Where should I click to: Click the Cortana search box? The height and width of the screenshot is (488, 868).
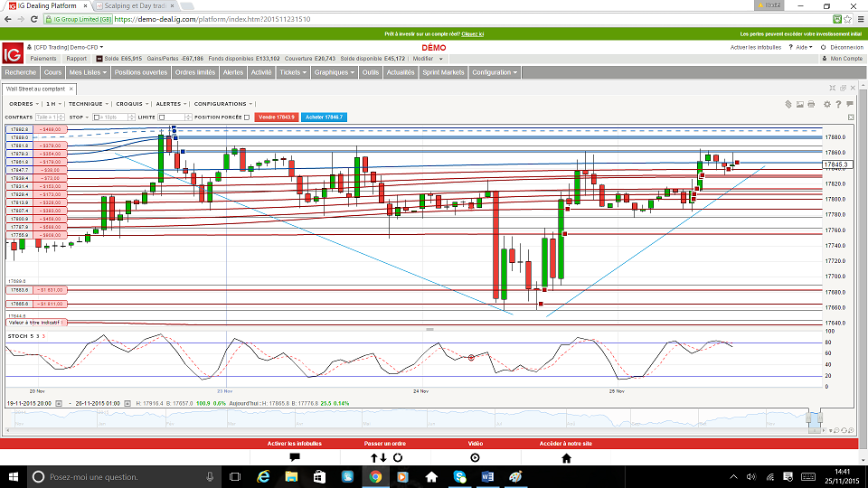click(x=123, y=476)
